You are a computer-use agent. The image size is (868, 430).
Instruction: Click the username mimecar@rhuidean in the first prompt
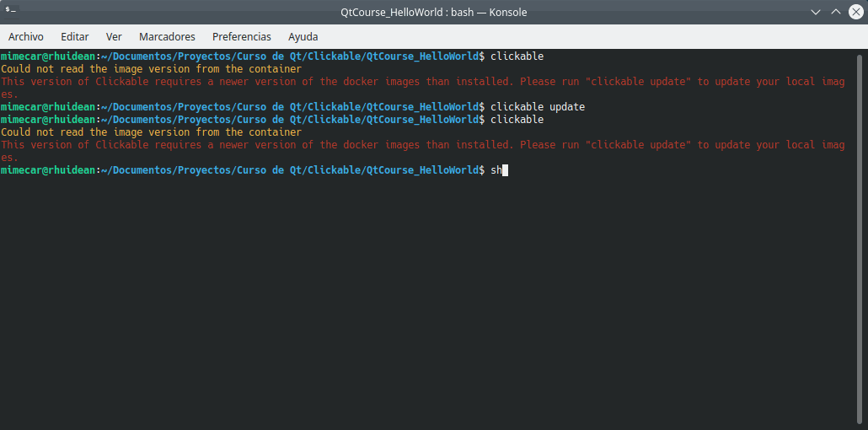coord(48,56)
